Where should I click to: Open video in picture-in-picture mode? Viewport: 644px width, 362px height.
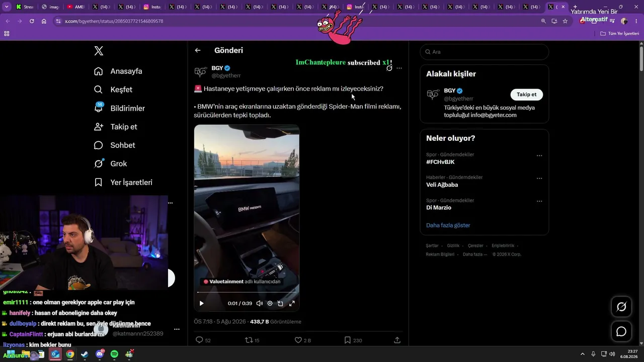click(x=280, y=303)
